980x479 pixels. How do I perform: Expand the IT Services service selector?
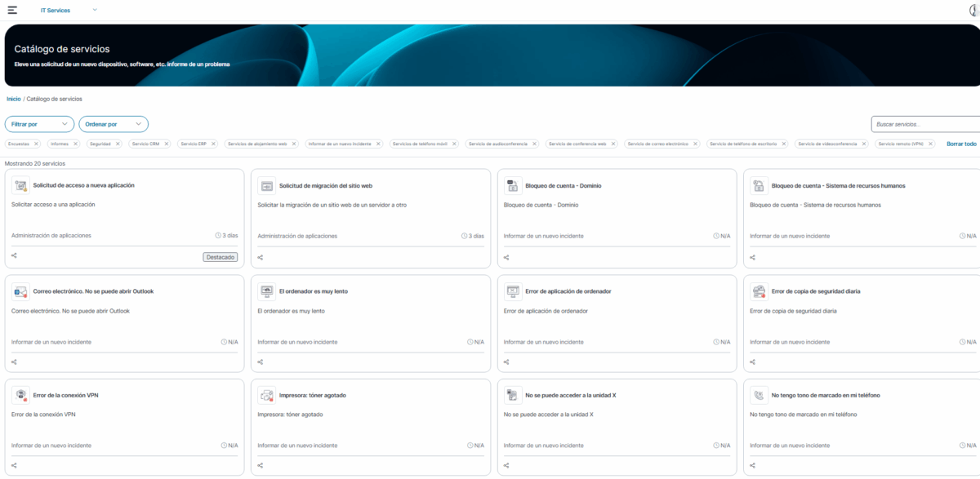[x=94, y=9]
